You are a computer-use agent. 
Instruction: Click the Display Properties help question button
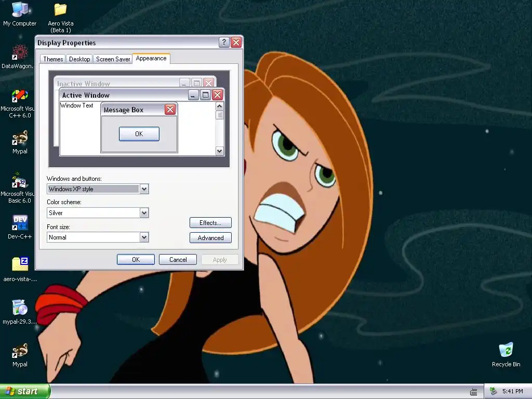(224, 43)
